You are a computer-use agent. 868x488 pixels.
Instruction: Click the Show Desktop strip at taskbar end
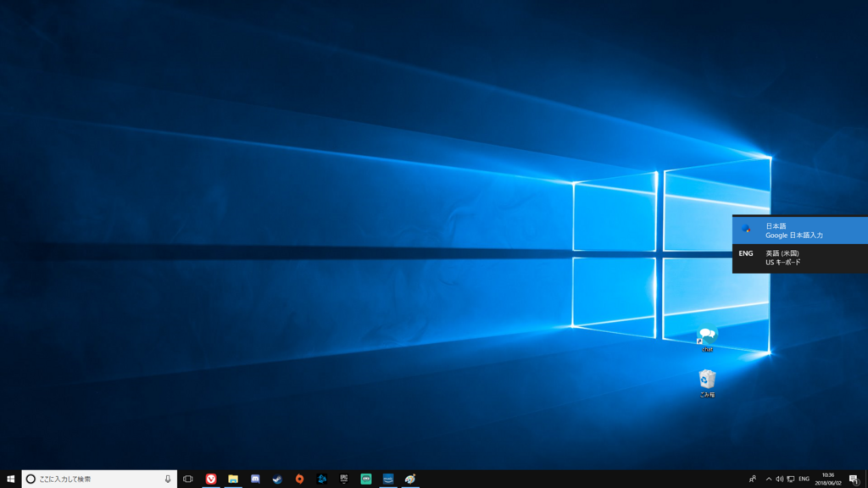click(866, 479)
